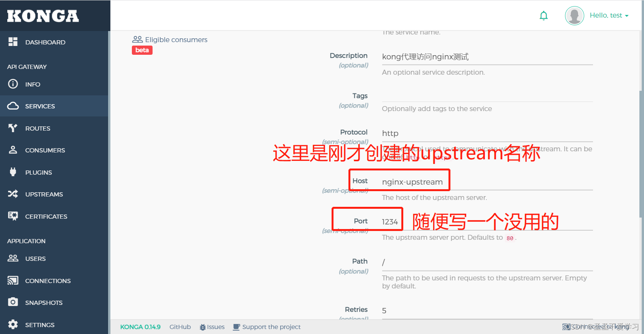Click the Services cloud icon
Screen dimensions: 644x334
(13, 106)
